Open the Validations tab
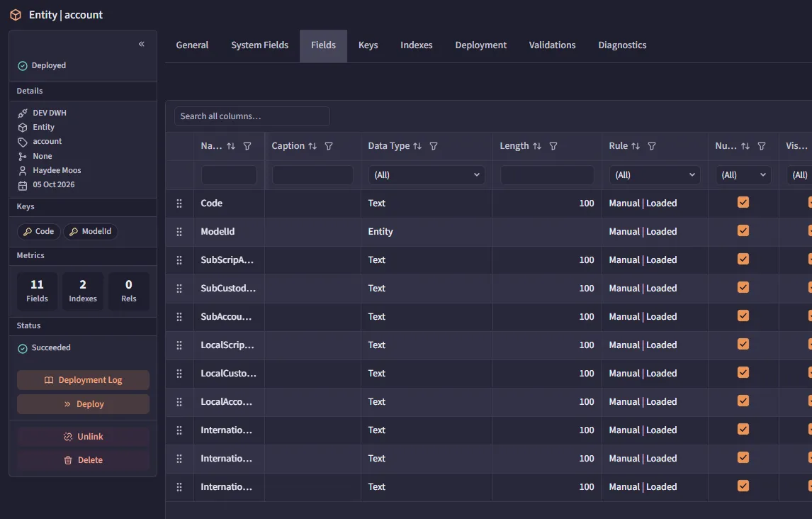The image size is (812, 519). pyautogui.click(x=552, y=45)
